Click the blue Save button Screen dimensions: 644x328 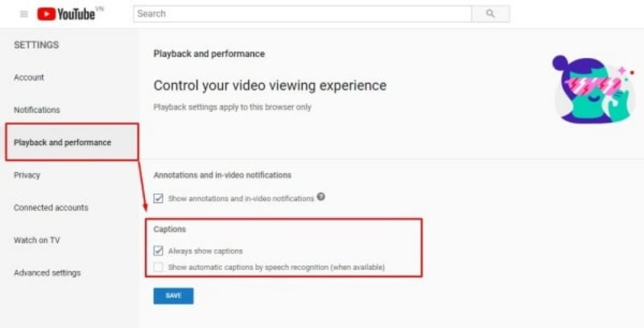173,296
